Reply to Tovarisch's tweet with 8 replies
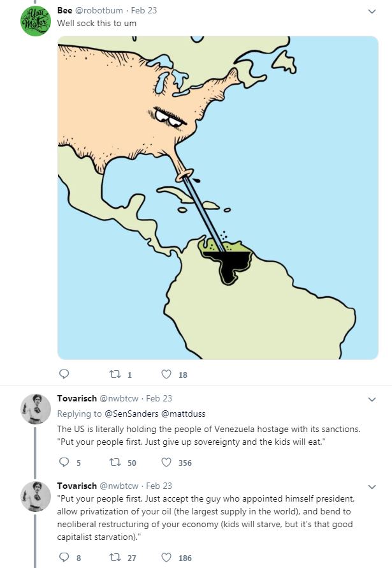The width and height of the screenshot is (392, 568). click(x=64, y=557)
